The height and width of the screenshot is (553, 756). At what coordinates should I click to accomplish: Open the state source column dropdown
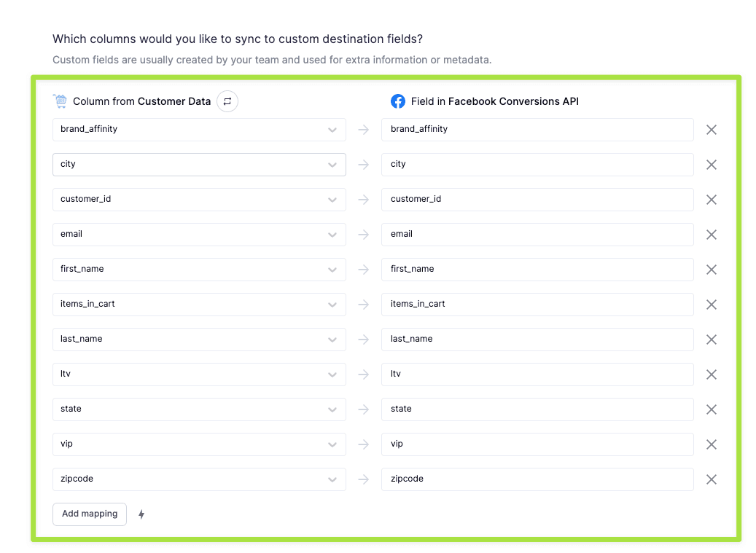(x=199, y=409)
